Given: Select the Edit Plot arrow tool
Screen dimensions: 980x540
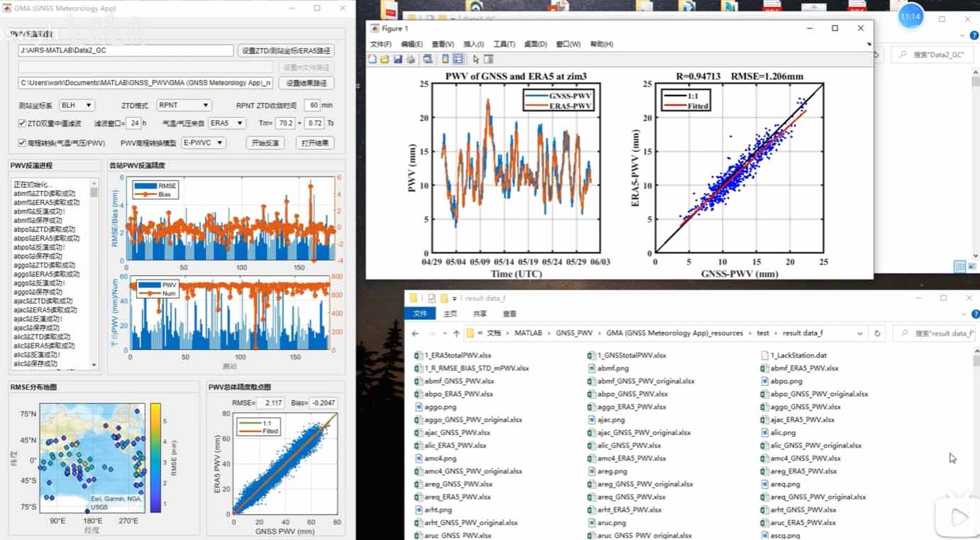Looking at the screenshot, I should 476,60.
